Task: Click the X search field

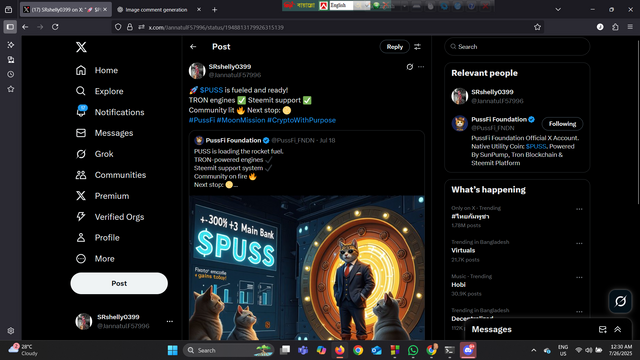Action: click(517, 47)
